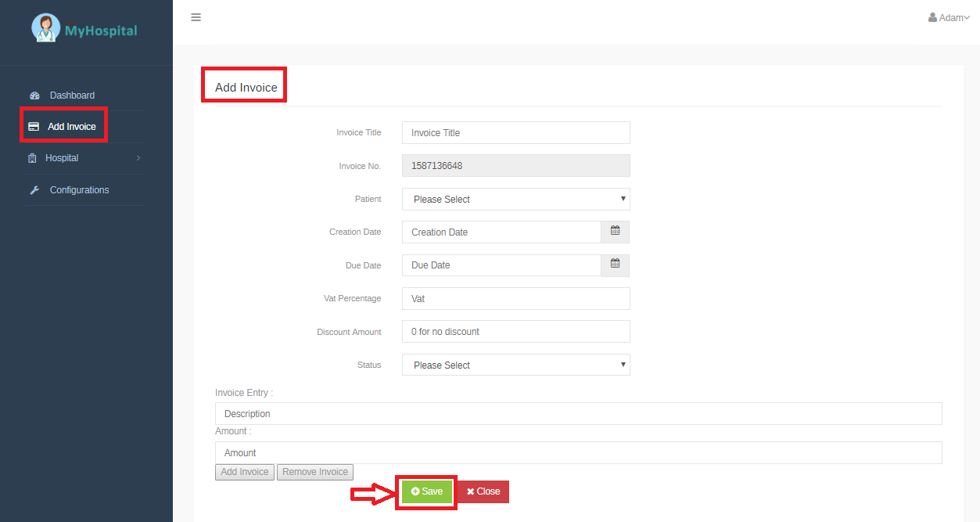Click the Configurations wrench icon
Viewport: 980px width, 522px height.
(x=34, y=190)
